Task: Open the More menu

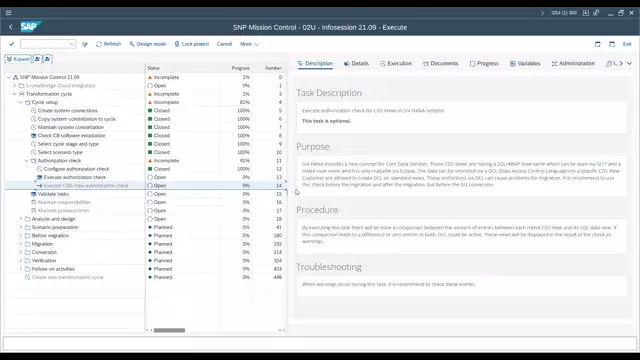Action: pyautogui.click(x=249, y=44)
